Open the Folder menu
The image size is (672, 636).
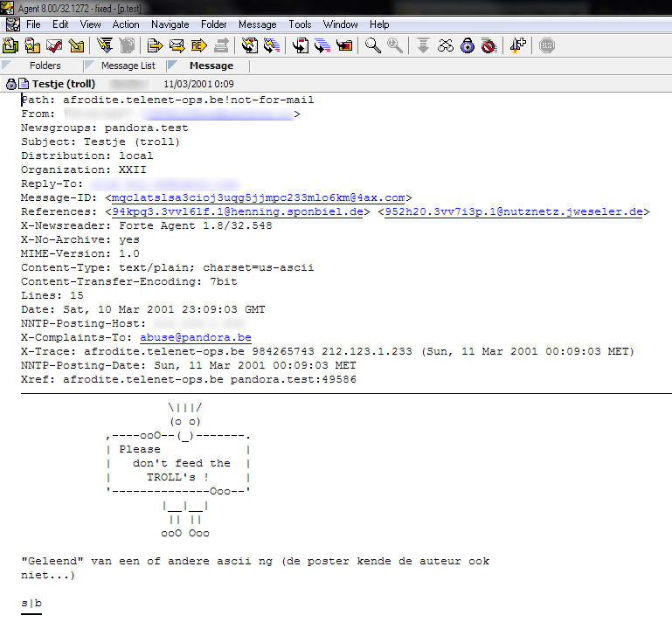[214, 24]
